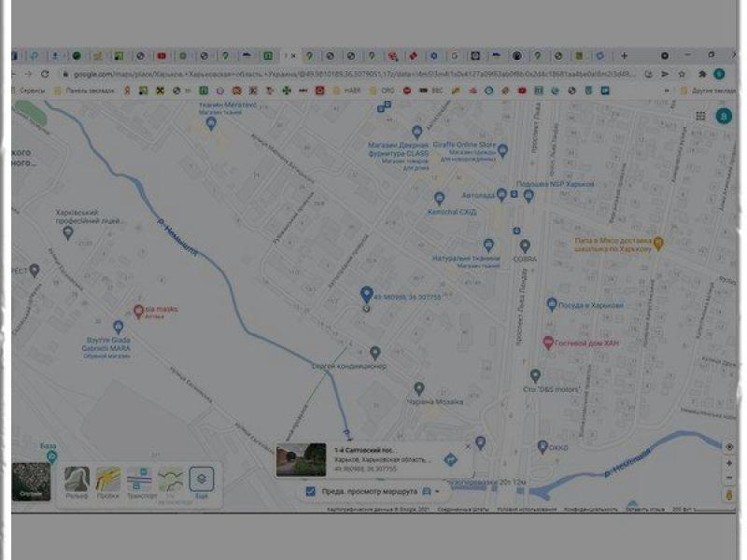Enable the Пробки traffic layer
The image size is (747, 560).
[108, 481]
